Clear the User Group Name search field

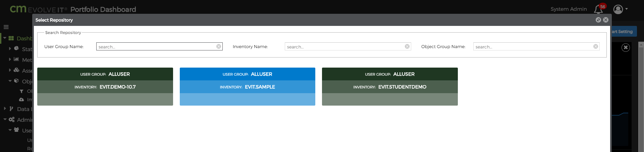click(x=219, y=46)
